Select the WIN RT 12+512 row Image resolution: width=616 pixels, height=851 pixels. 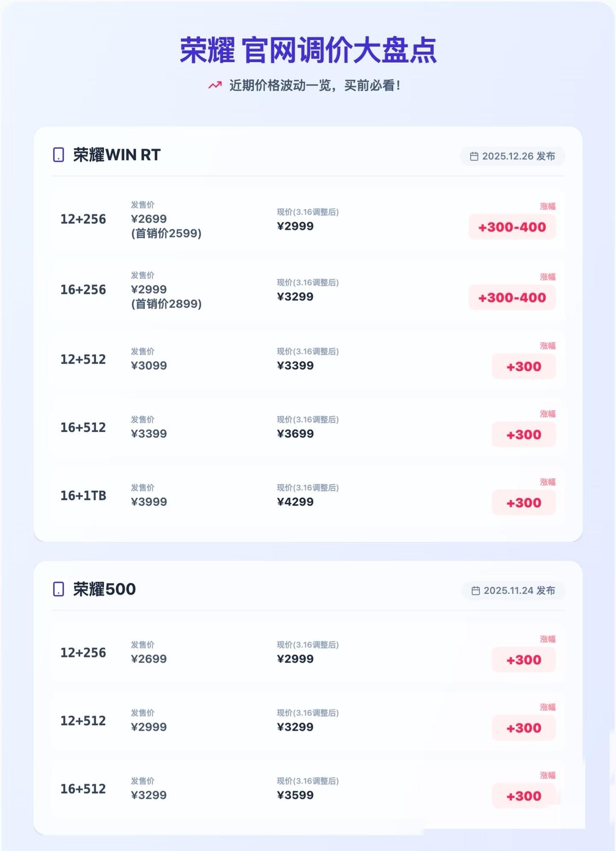[308, 360]
